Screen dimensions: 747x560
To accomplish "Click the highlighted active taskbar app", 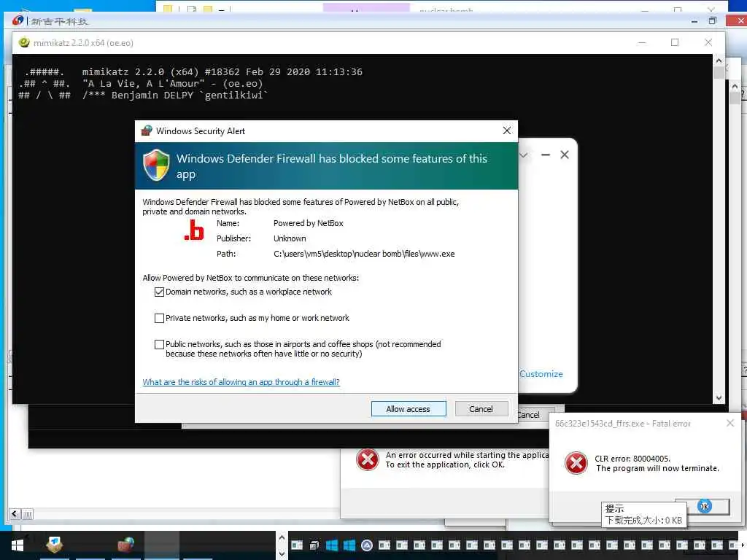I will [162, 545].
